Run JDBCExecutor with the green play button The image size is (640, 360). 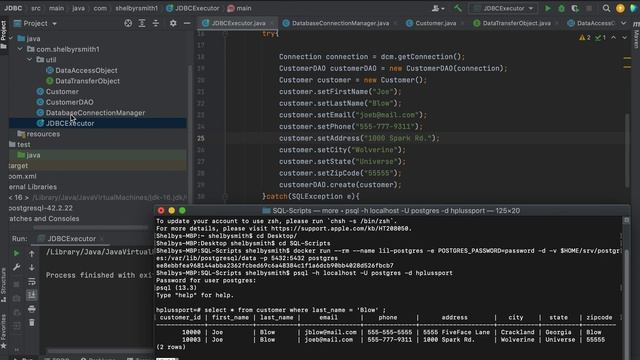pyautogui.click(x=548, y=8)
